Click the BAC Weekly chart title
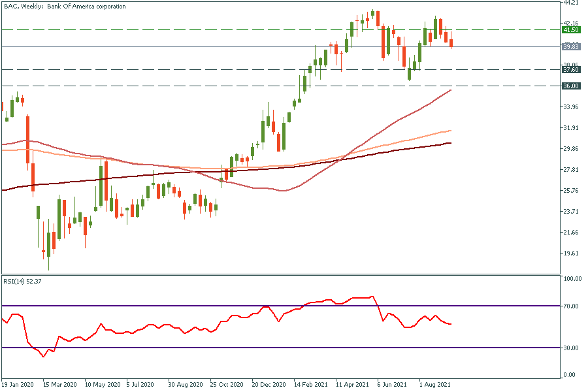588x392 pixels. (x=64, y=6)
